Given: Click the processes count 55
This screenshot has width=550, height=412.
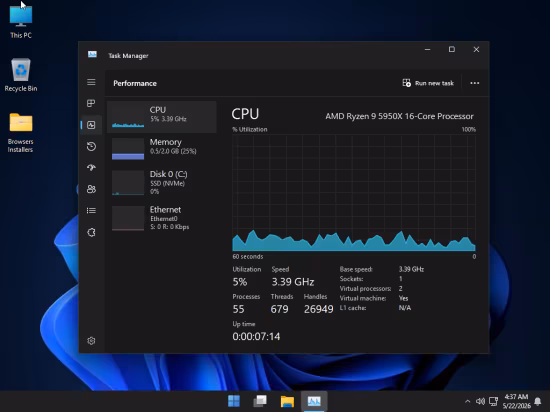Looking at the screenshot, I should 239,309.
